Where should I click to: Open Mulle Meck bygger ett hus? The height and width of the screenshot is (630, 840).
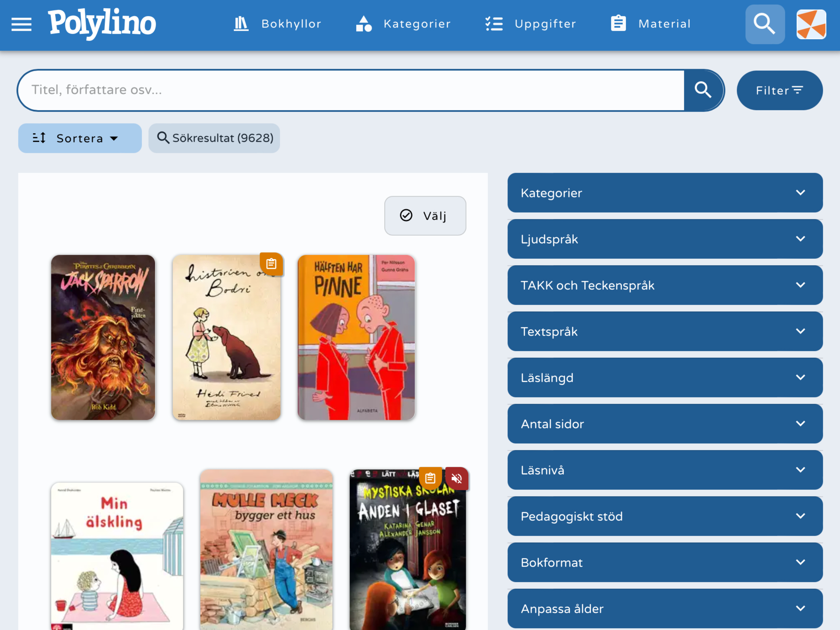[266, 550]
